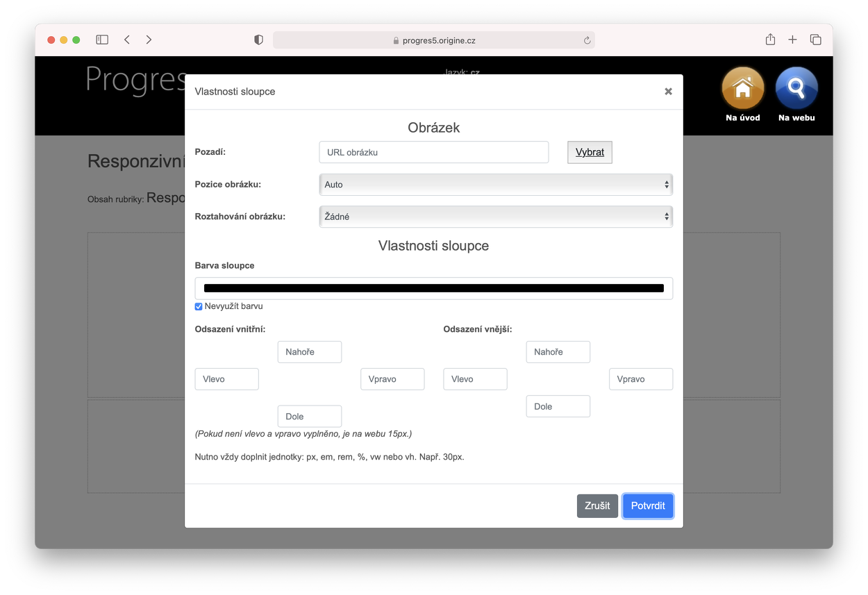The height and width of the screenshot is (595, 868).
Task: Open the Pozice obrázku dropdown
Action: click(495, 185)
